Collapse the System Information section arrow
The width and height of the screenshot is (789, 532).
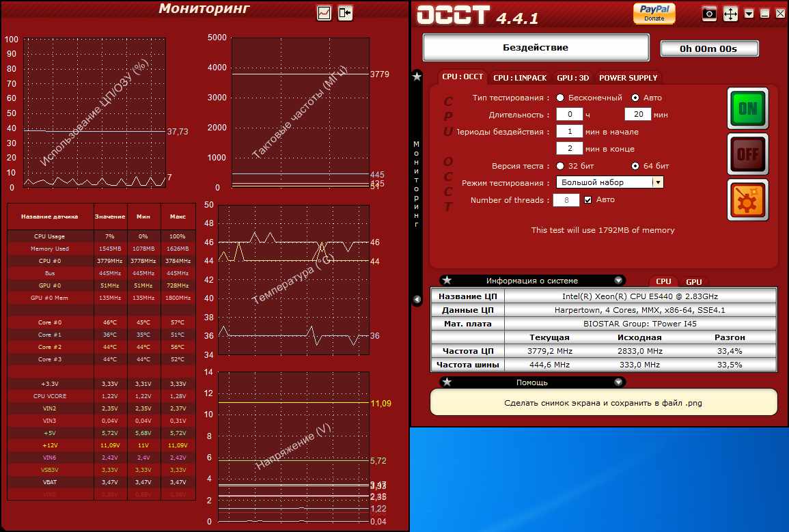[618, 281]
